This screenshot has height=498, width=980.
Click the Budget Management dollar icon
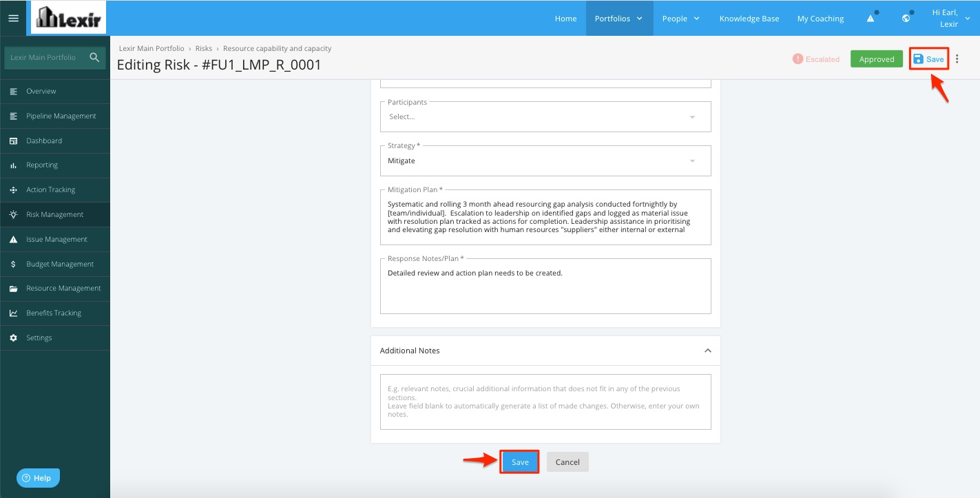click(13, 264)
